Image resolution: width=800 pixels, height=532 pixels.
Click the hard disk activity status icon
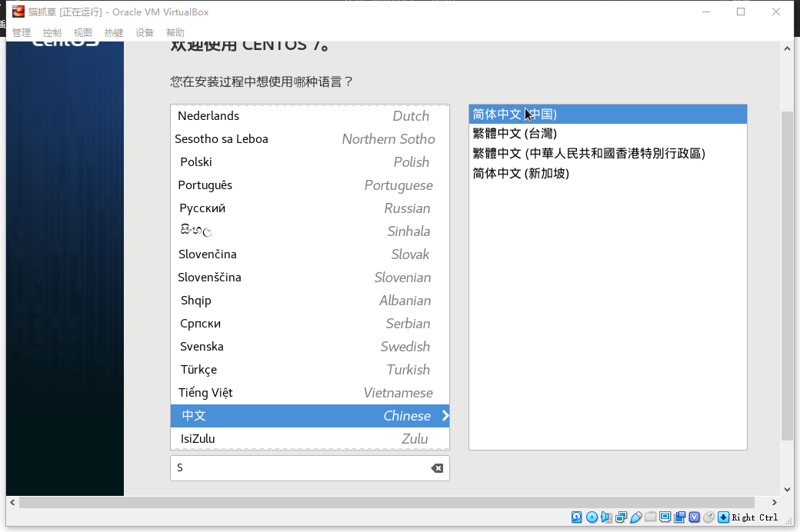[576, 517]
